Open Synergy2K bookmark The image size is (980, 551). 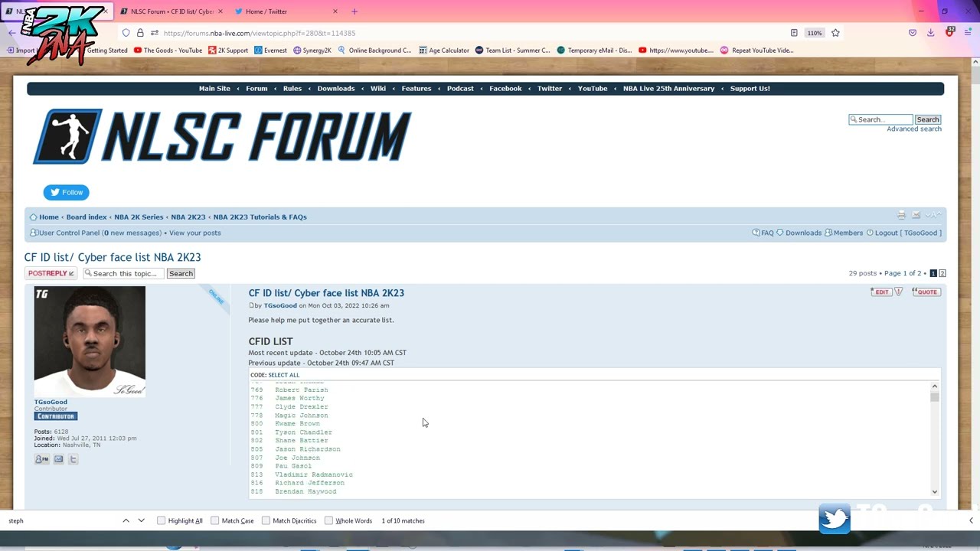[x=312, y=51]
